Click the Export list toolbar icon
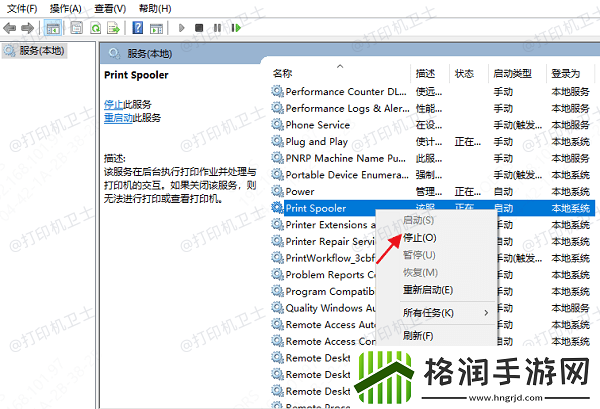The width and height of the screenshot is (600, 409). point(114,28)
